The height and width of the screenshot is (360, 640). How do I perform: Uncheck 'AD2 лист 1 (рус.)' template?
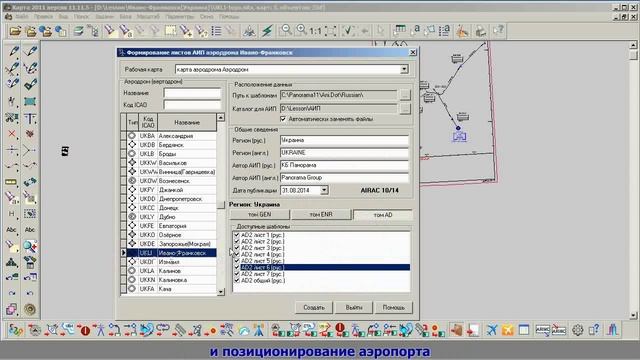coord(237,235)
